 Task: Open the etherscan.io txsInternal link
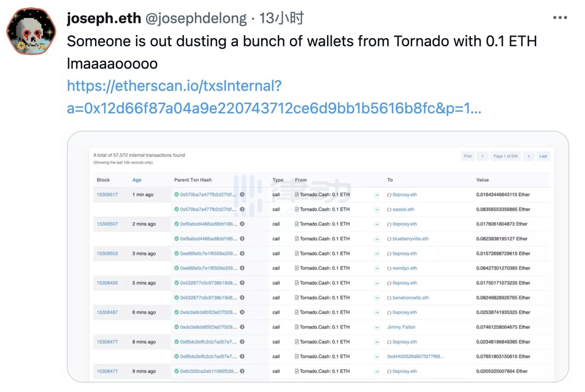274,97
